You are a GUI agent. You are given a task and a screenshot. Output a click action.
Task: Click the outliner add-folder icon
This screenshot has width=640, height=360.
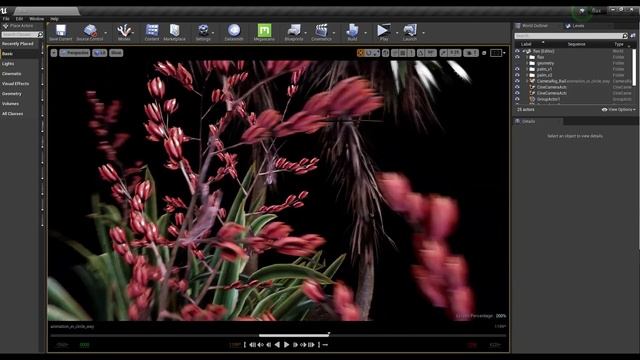(x=633, y=36)
